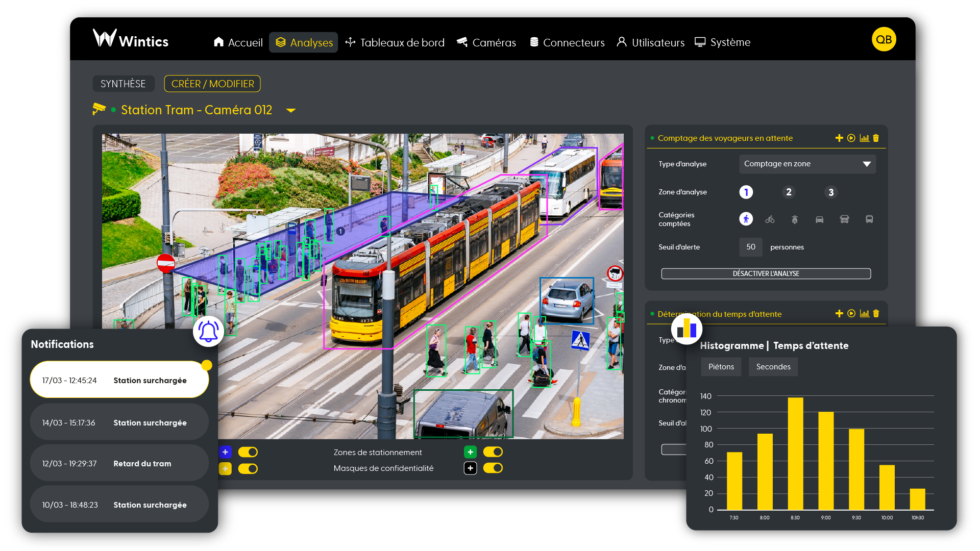Viewport: 980px width, 551px height.
Task: Click green plus next to Zones de stationnement
Action: click(470, 452)
